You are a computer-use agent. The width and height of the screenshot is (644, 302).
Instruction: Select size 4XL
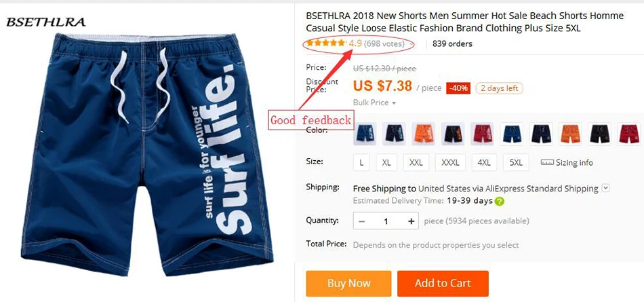[484, 162]
